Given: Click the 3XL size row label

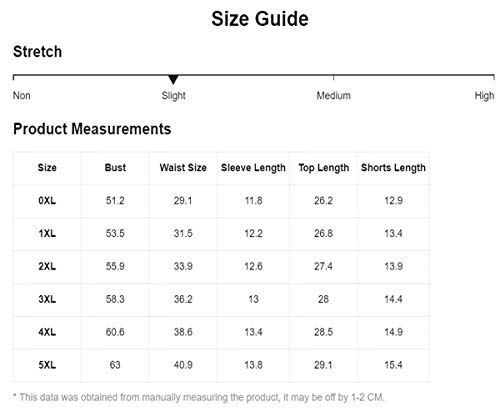Looking at the screenshot, I should click(47, 299).
